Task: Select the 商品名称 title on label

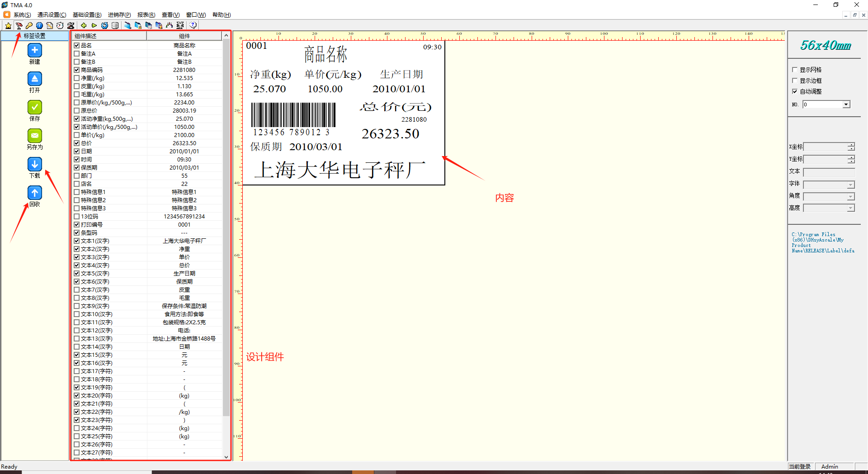Action: click(325, 54)
